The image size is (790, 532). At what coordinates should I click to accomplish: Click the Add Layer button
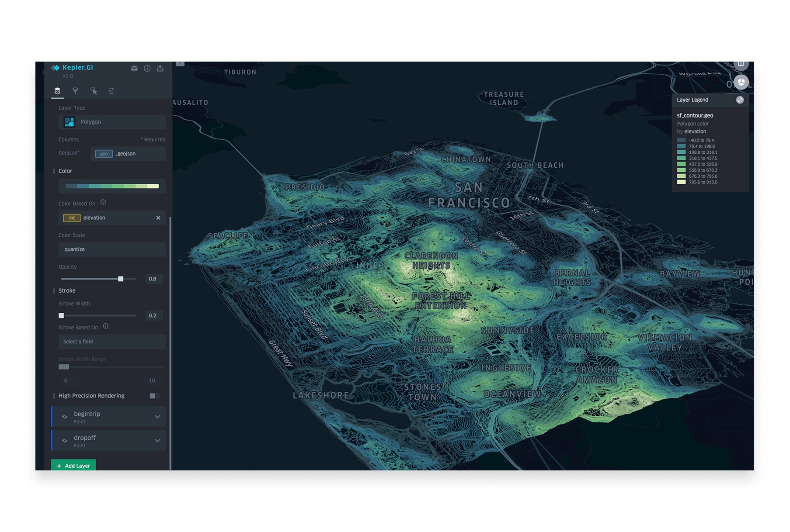click(x=73, y=466)
